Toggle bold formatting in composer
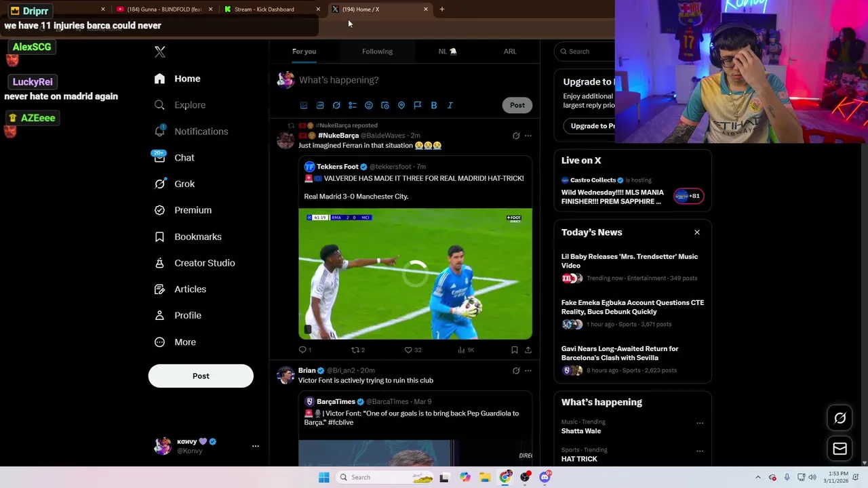868x488 pixels. coord(434,105)
